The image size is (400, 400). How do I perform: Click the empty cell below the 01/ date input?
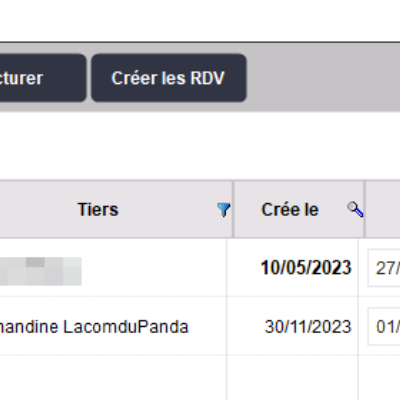click(x=380, y=378)
